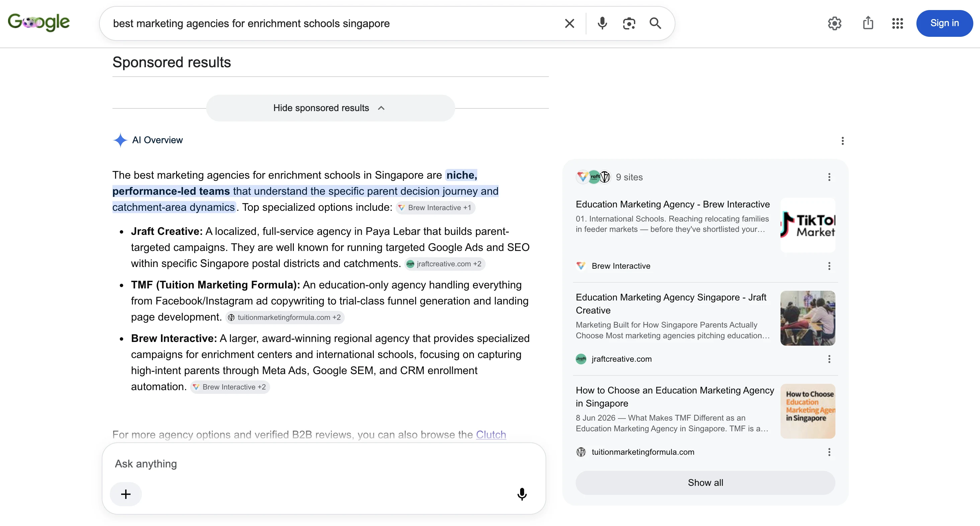This screenshot has width=980, height=526.
Task: Tap the microphone in Ask anything box
Action: [x=522, y=494]
